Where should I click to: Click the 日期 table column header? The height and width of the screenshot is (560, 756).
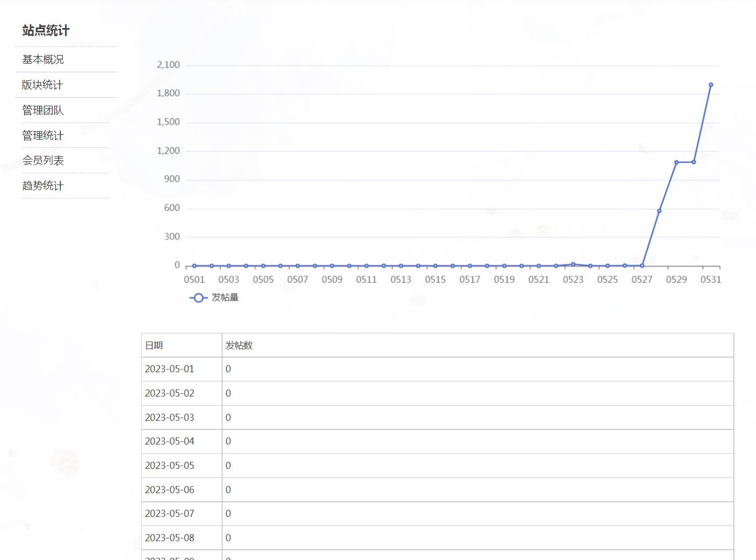(x=154, y=345)
